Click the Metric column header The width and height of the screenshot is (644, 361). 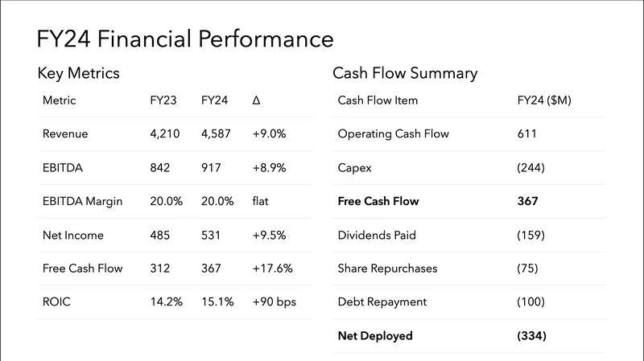pos(59,101)
